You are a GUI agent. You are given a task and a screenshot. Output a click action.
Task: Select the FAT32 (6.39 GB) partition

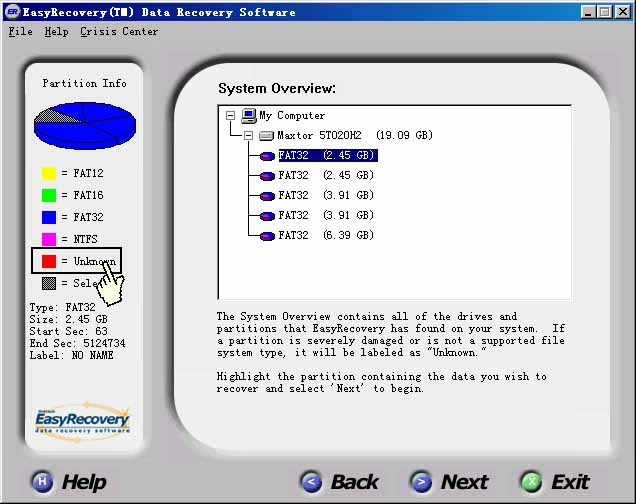[326, 236]
